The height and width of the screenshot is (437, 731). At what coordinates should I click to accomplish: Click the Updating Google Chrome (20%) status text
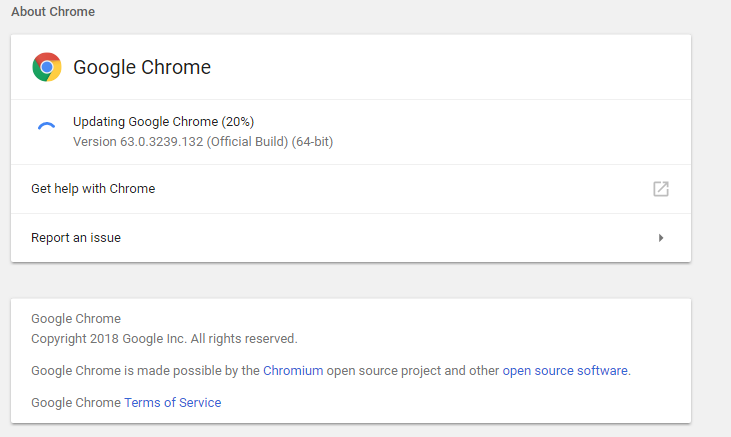[163, 122]
